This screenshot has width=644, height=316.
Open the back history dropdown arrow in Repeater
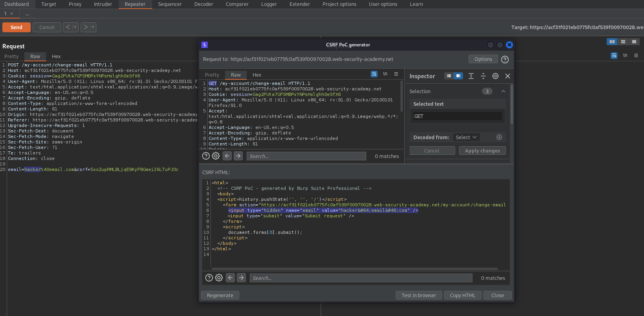coord(75,27)
